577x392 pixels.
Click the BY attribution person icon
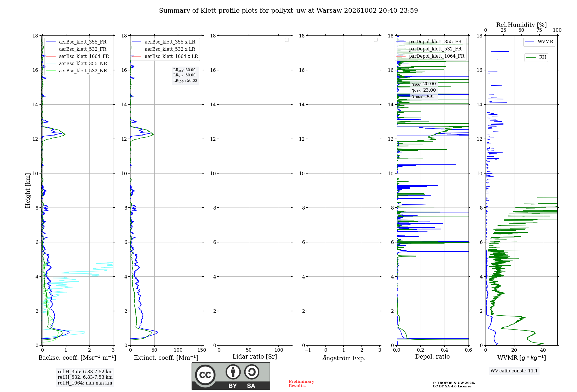(233, 372)
